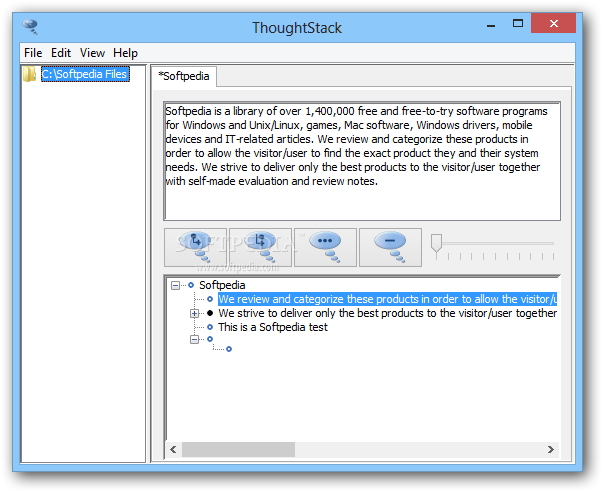Click the horizontal scrollbar thumb in tree view

click(x=238, y=449)
